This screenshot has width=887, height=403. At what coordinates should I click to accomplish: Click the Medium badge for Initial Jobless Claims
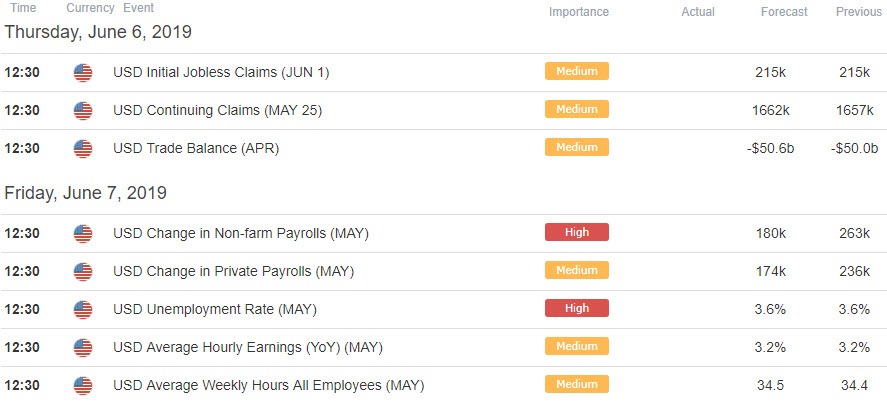pyautogui.click(x=576, y=71)
